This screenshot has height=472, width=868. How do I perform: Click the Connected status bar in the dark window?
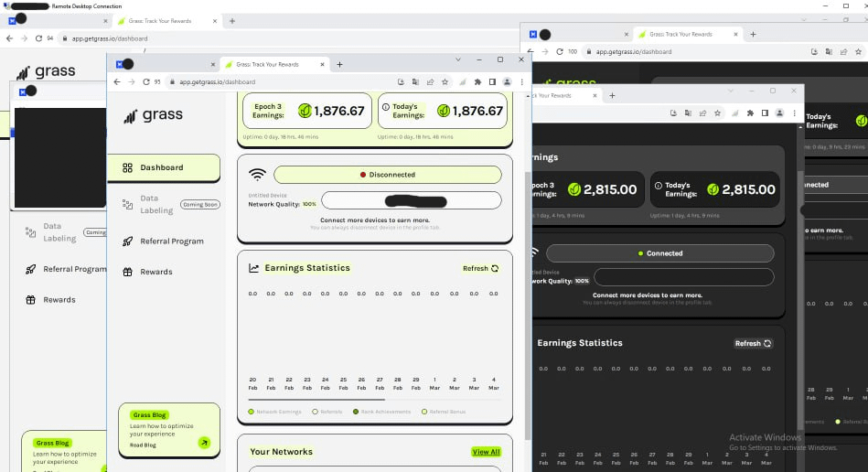[x=659, y=253]
